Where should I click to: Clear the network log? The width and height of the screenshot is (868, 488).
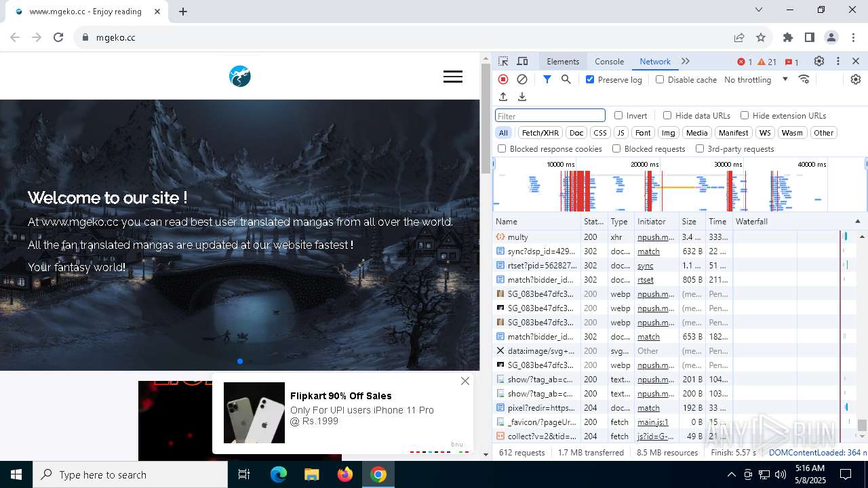(522, 79)
